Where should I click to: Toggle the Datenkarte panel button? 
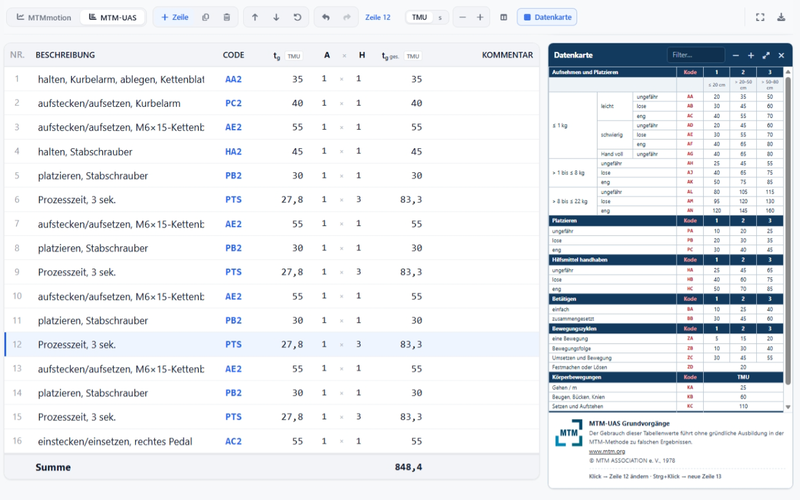547,17
